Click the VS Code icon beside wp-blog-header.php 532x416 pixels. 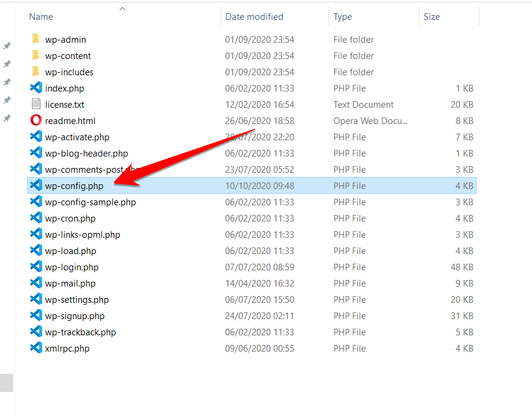coord(36,153)
